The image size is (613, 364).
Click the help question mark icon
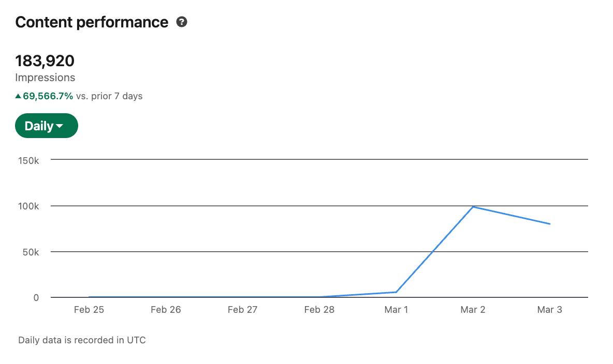pyautogui.click(x=181, y=22)
